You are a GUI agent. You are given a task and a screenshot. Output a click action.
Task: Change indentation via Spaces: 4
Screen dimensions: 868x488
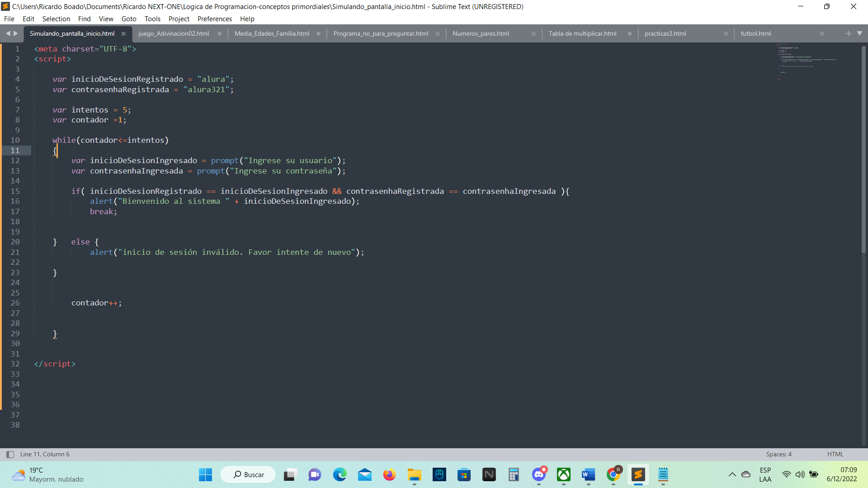(x=778, y=455)
